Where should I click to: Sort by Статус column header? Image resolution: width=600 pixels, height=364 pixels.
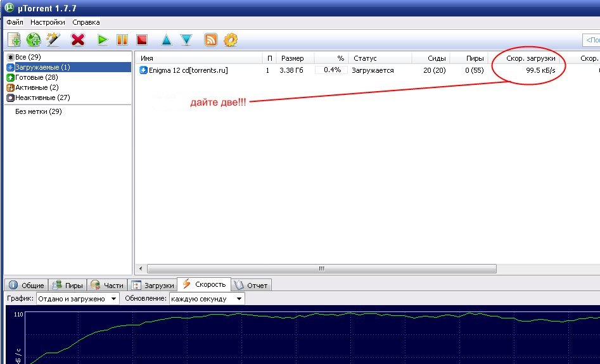[x=380, y=58]
